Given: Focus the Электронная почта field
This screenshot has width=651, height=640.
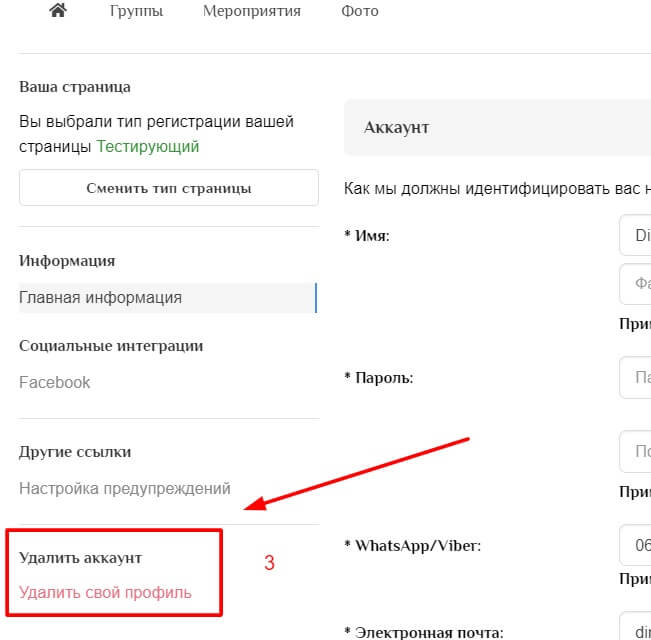Looking at the screenshot, I should point(635,627).
